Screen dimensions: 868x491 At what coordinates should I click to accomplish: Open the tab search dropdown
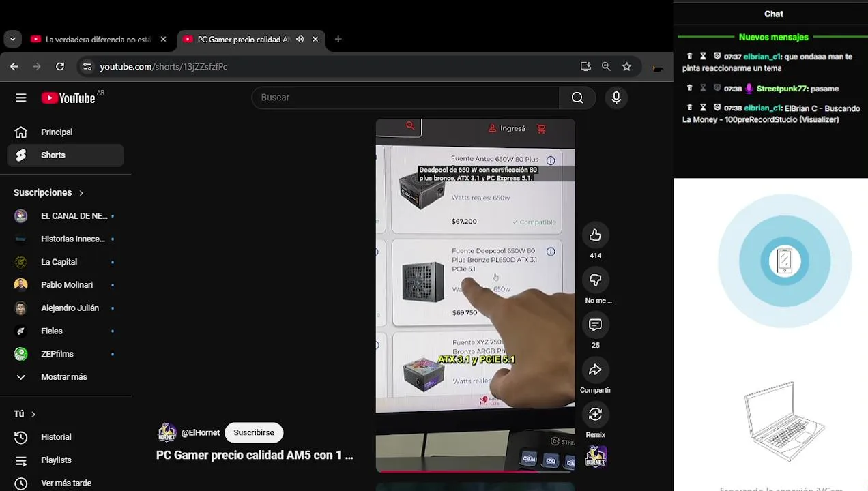coord(12,39)
